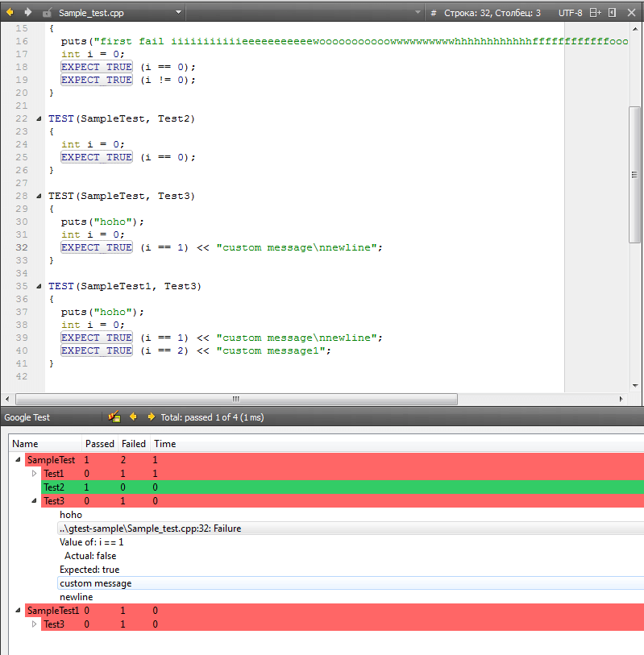Sort by the Failed column header
The height and width of the screenshot is (655, 644).
134,444
